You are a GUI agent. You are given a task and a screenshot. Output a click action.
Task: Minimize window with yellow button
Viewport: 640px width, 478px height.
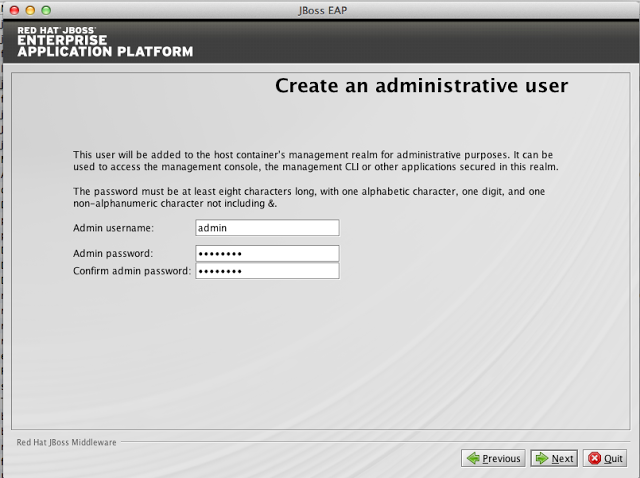point(30,10)
